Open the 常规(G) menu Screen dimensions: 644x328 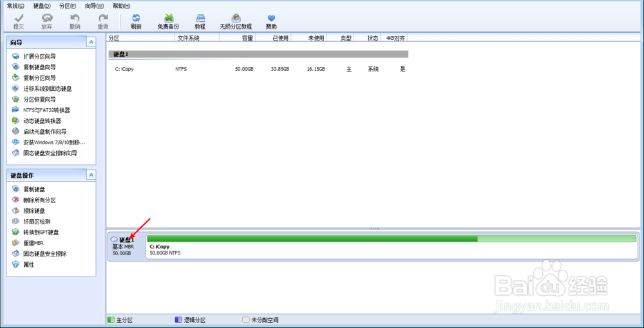coord(15,6)
